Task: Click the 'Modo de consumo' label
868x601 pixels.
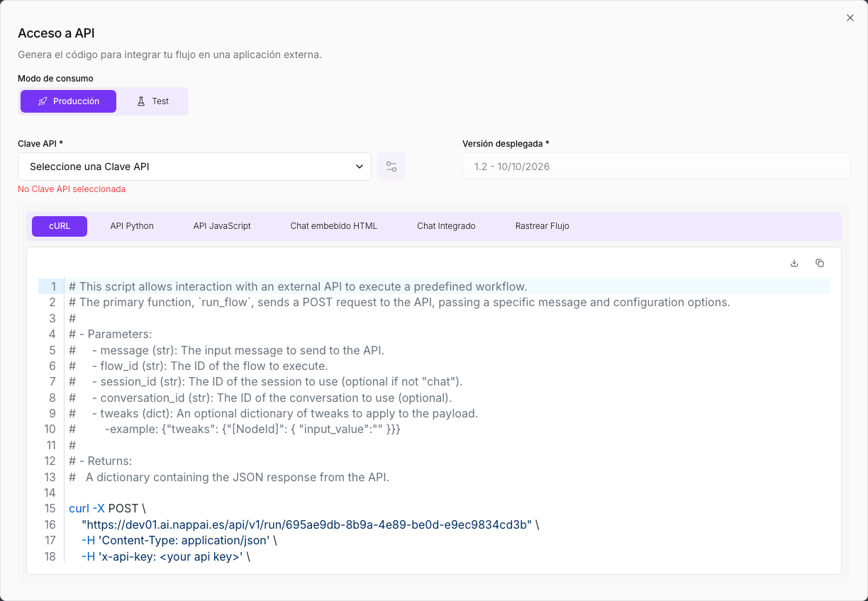Action: pos(55,79)
